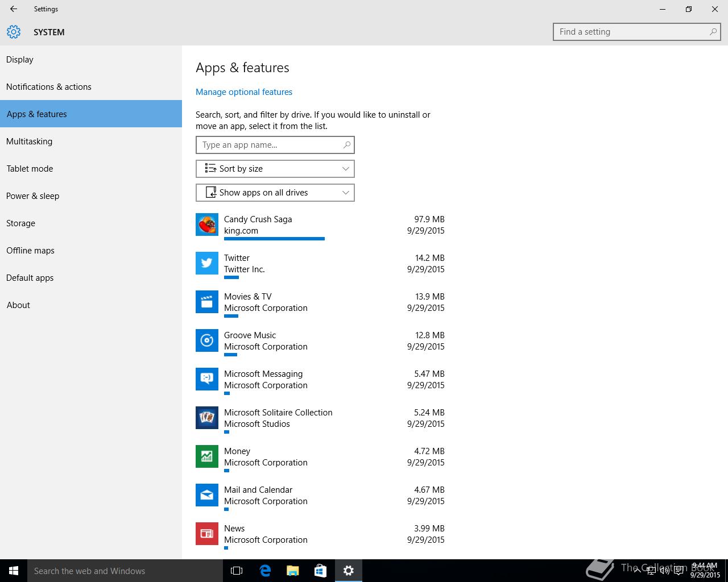Select Multitasking in the sidebar

[91, 141]
